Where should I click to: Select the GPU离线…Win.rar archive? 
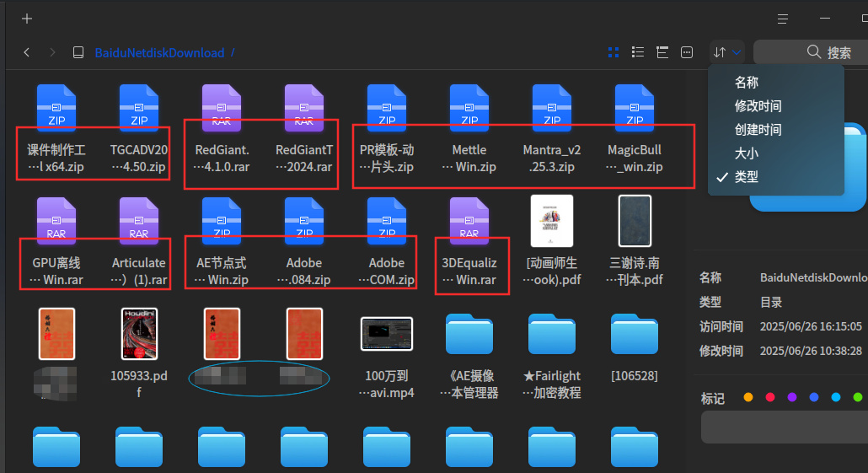pyautogui.click(x=56, y=242)
